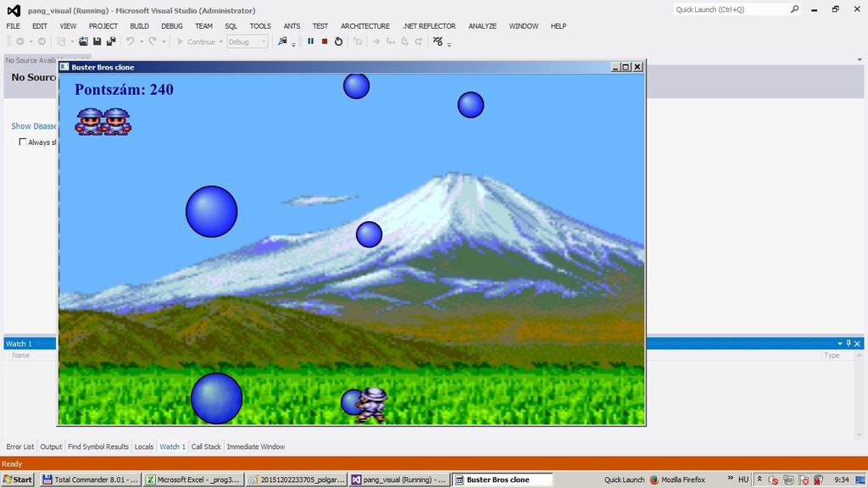Screen dimensions: 868x488
Task: Switch to the Locals tab
Action: [144, 446]
